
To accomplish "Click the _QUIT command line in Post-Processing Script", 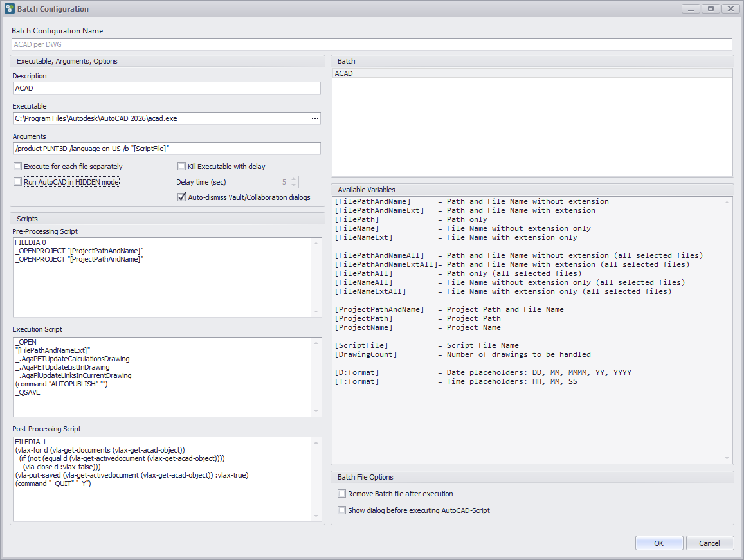I will tap(53, 483).
